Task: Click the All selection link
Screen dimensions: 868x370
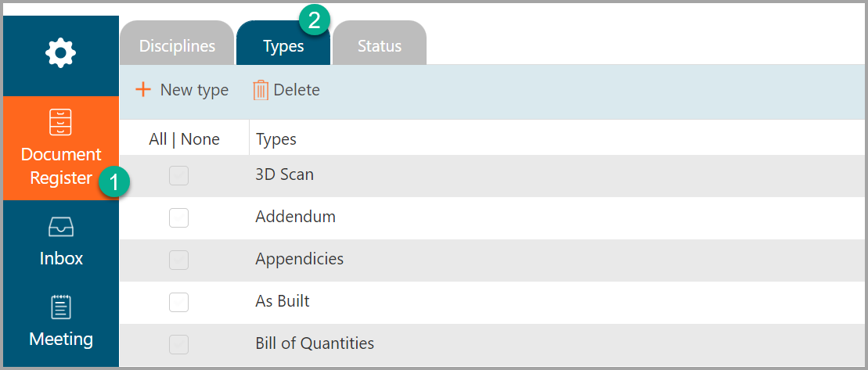Action: click(x=158, y=139)
